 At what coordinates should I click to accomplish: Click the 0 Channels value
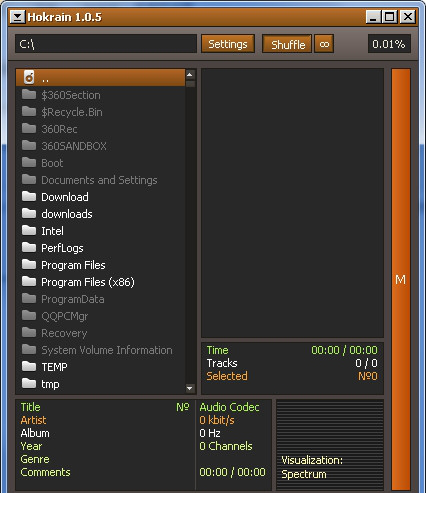point(226,446)
